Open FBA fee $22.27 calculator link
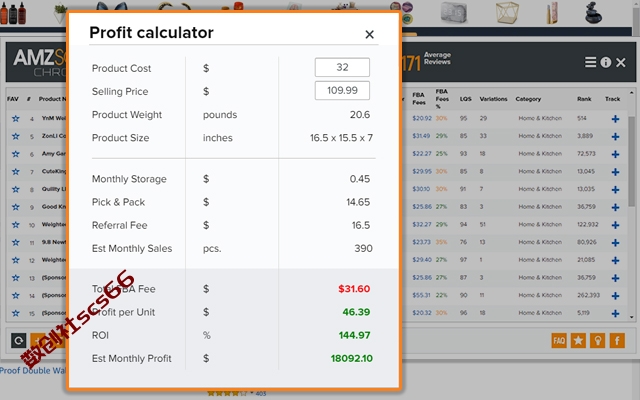This screenshot has height=400, width=640. [422, 154]
